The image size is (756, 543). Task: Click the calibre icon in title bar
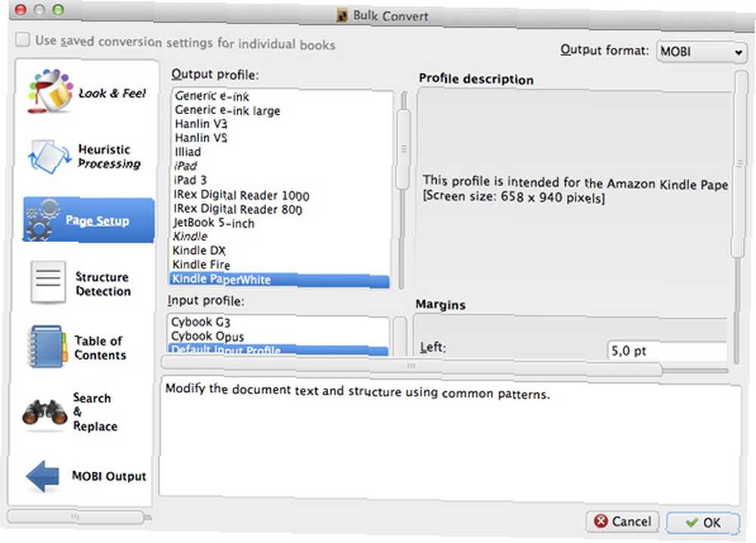point(342,16)
